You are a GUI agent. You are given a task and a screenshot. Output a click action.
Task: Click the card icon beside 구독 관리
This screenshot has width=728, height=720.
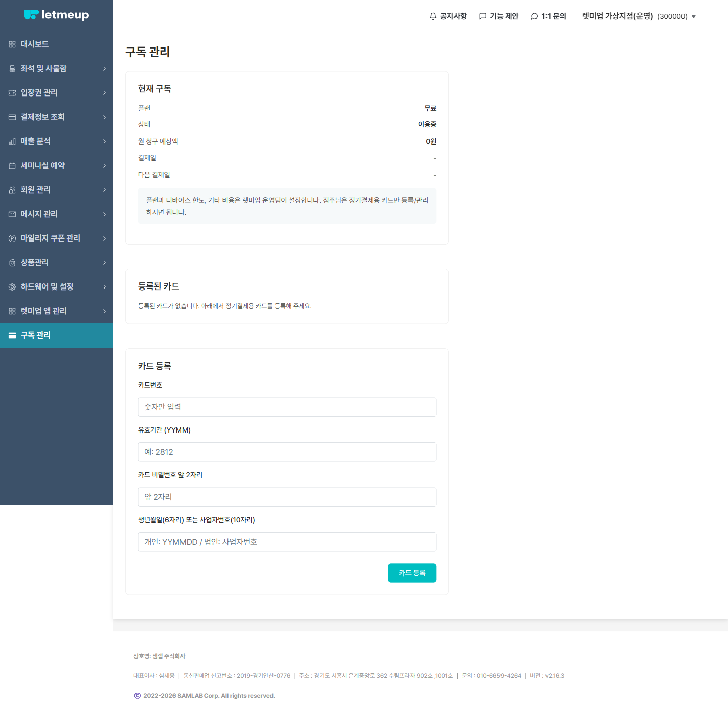point(12,335)
